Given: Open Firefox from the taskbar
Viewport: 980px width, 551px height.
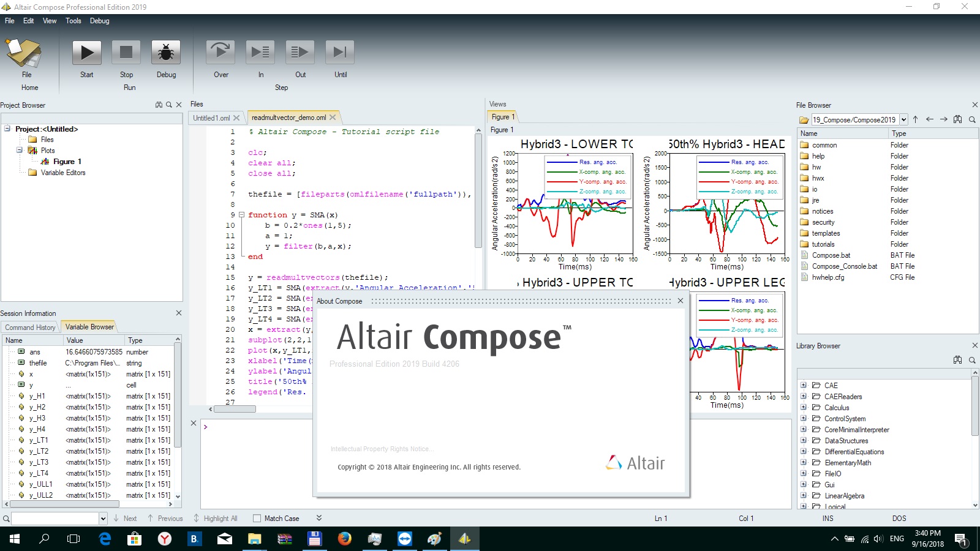Looking at the screenshot, I should (345, 539).
